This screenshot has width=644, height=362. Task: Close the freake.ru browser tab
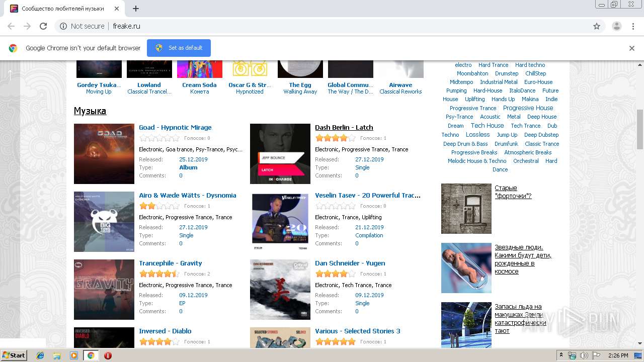pyautogui.click(x=117, y=9)
